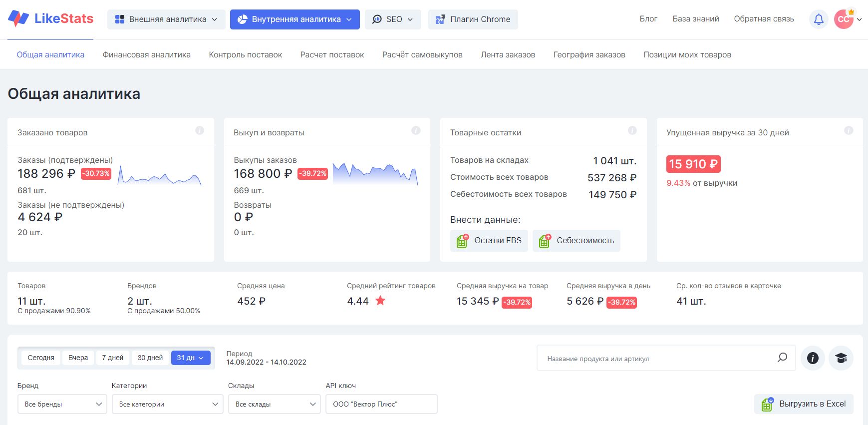Click the product name search field
Image resolution: width=868 pixels, height=425 pixels.
pos(656,359)
